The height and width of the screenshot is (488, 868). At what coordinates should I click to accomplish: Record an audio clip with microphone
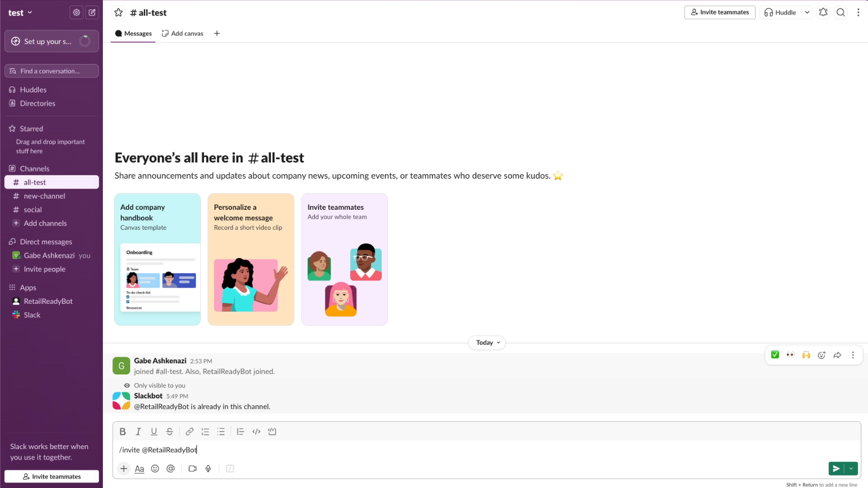(x=208, y=469)
